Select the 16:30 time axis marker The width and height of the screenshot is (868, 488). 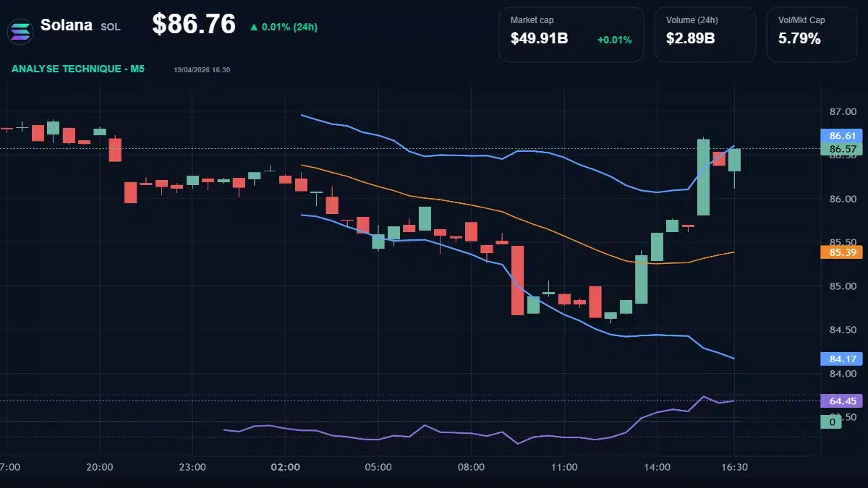click(x=733, y=467)
